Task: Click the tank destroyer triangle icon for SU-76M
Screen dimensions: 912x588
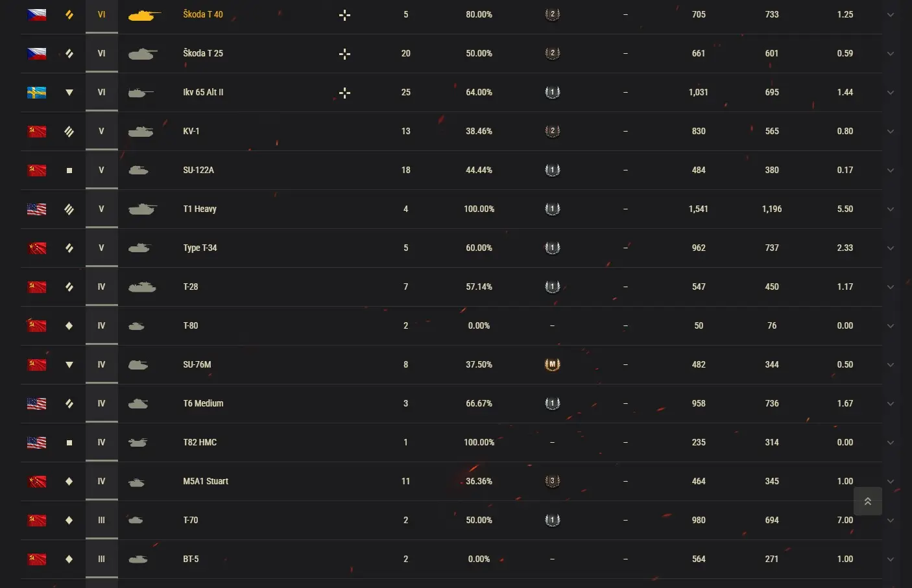Action: tap(69, 365)
